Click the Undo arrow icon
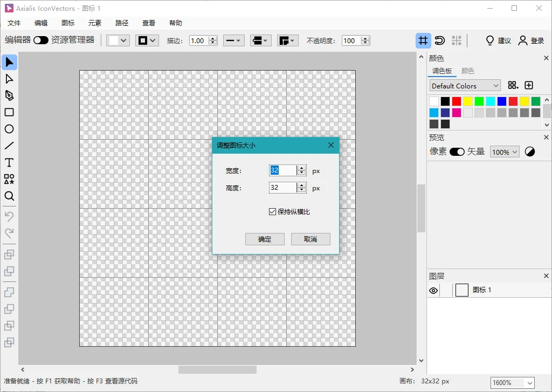Viewport: 552px width, 392px height. [9, 216]
